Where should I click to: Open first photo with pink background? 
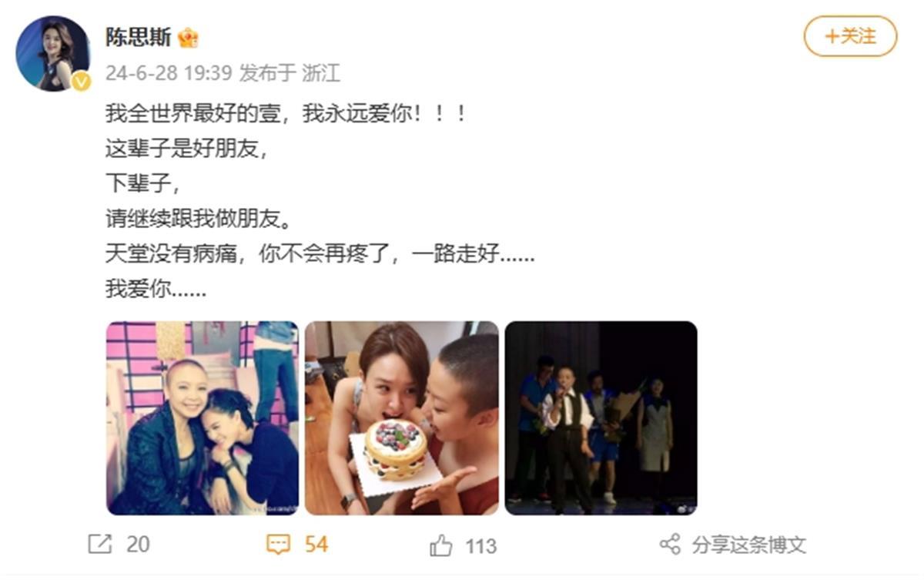pyautogui.click(x=202, y=418)
